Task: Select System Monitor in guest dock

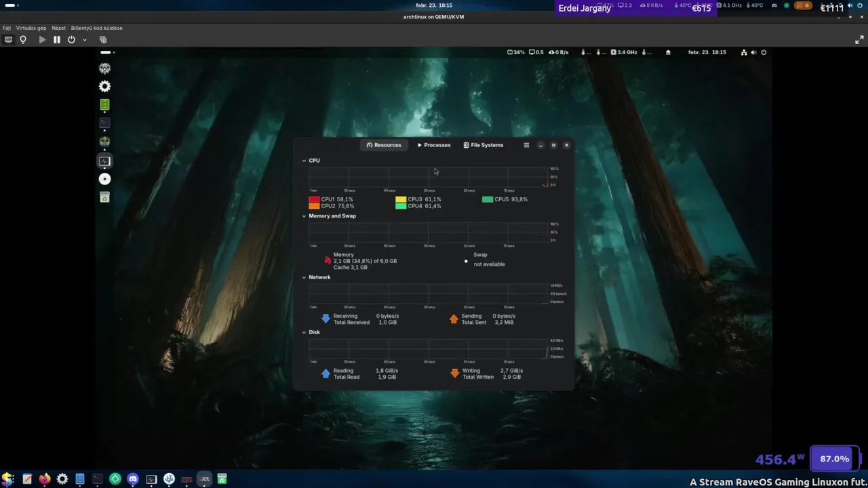Action: (x=104, y=161)
